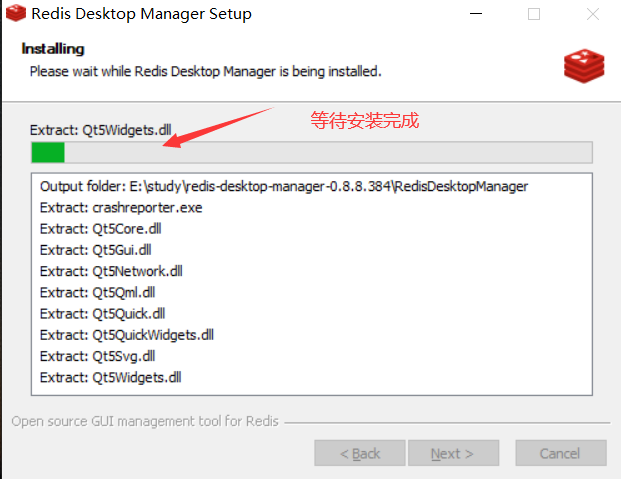This screenshot has width=621, height=479.
Task: Click the red arrow annotation
Action: 218,127
